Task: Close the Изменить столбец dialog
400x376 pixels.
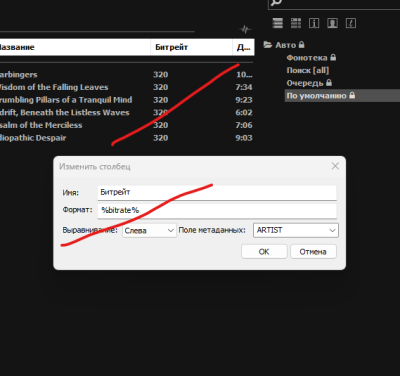Action: 335,166
